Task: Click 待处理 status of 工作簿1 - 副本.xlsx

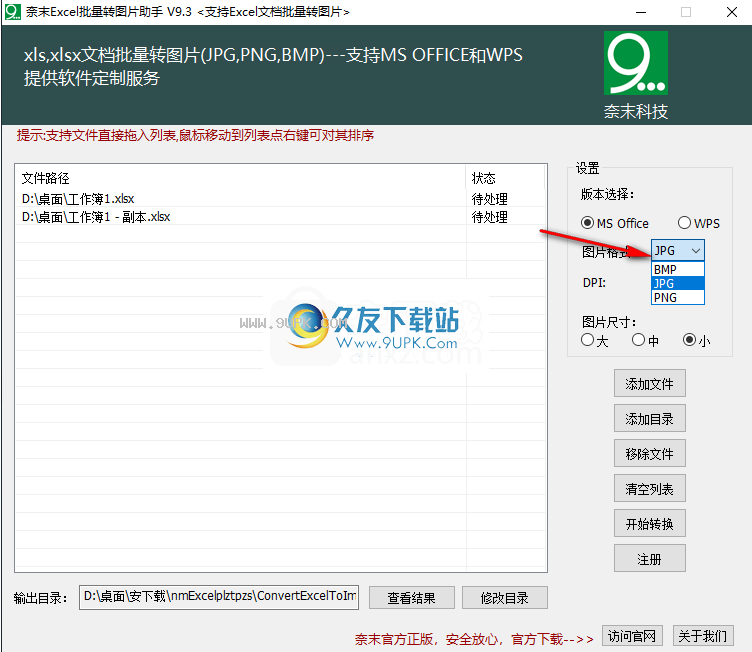Action: [489, 216]
